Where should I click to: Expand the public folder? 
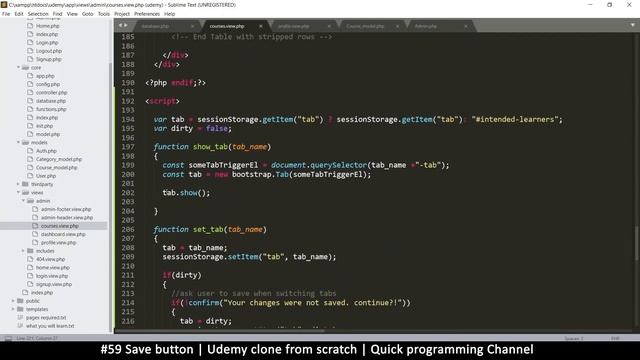point(13,301)
